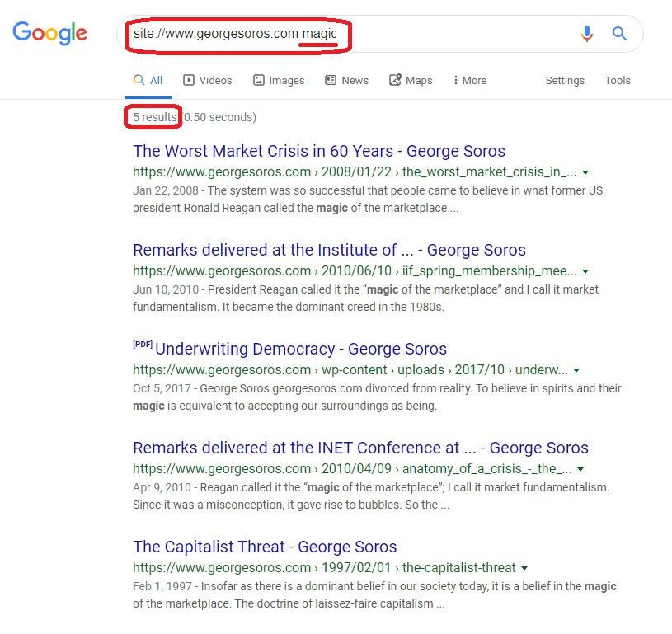The image size is (672, 634).
Task: Click the snippet starting 'Jun 10, 2010'
Action: click(x=365, y=298)
